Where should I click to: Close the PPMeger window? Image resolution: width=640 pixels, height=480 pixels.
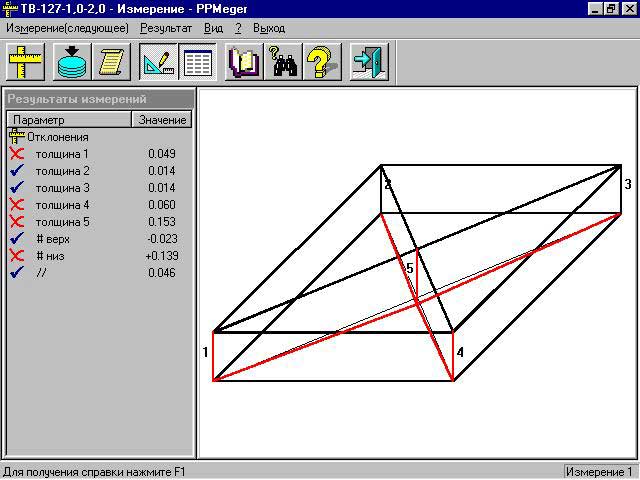(629, 9)
